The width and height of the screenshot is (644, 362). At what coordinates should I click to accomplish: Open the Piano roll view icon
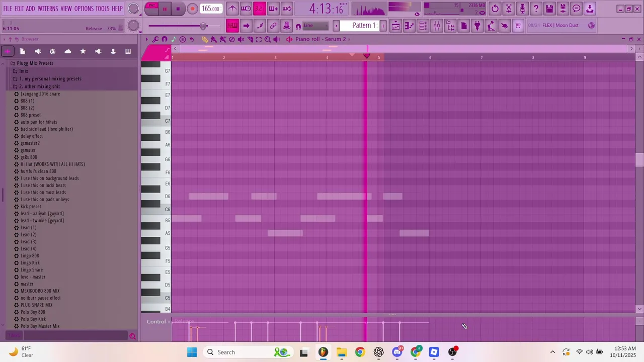tap(410, 26)
